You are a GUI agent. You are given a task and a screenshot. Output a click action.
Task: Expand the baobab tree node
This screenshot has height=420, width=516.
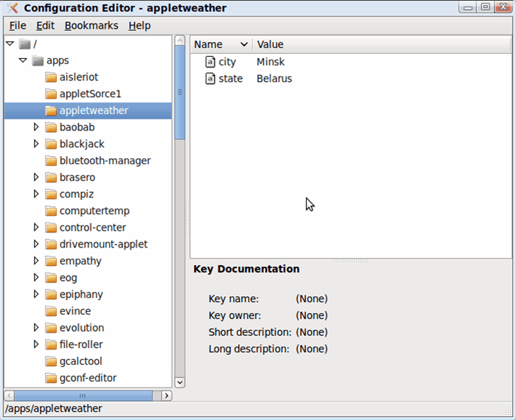pos(36,127)
